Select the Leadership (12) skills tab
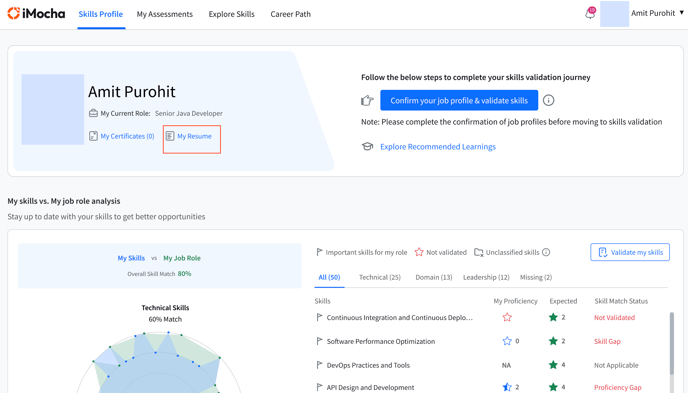Viewport: 688px width, 393px height. pos(486,277)
